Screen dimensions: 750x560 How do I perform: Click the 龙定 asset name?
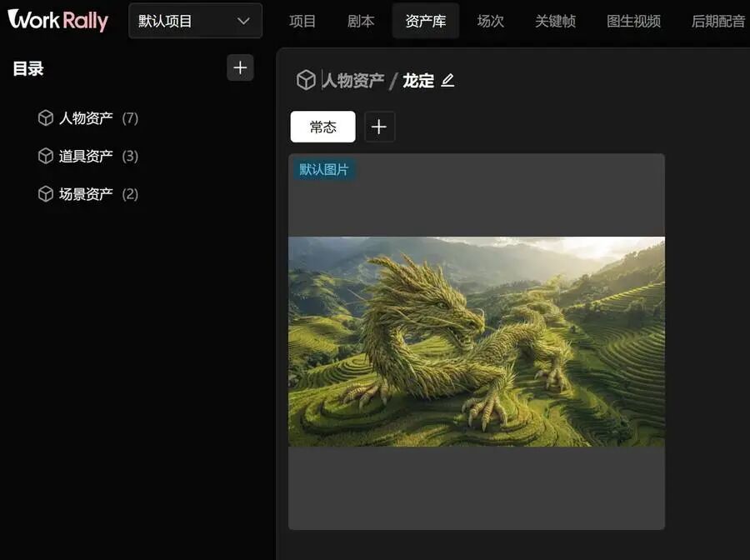point(418,80)
